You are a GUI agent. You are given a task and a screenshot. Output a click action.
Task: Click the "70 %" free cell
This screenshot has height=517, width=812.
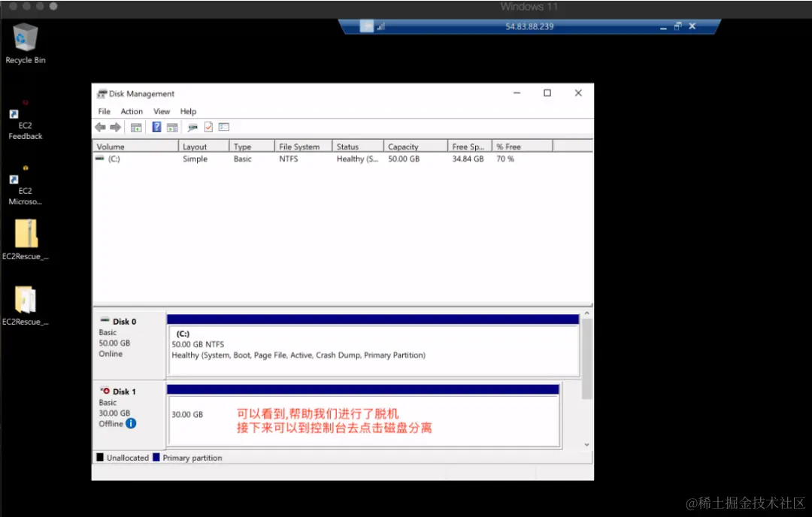pyautogui.click(x=505, y=159)
